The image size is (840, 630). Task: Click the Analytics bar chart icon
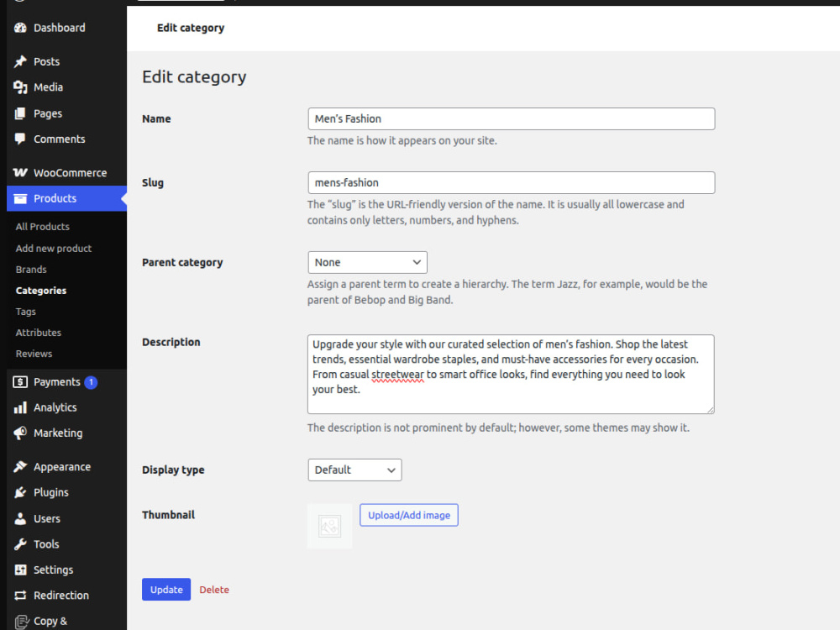(x=20, y=407)
